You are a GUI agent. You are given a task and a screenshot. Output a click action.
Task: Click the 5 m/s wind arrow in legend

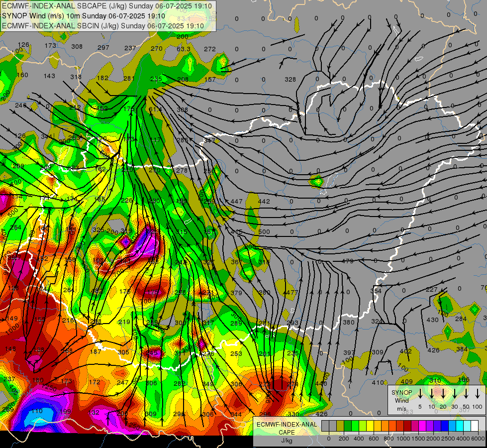(420, 394)
